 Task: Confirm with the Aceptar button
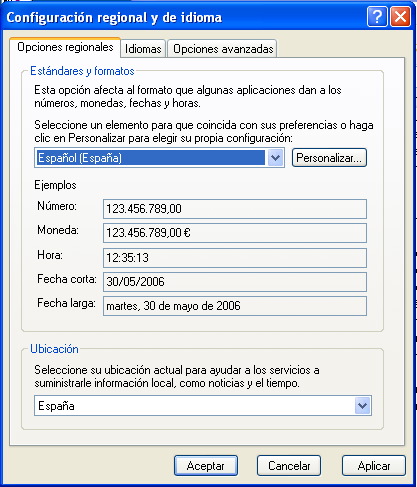click(206, 466)
